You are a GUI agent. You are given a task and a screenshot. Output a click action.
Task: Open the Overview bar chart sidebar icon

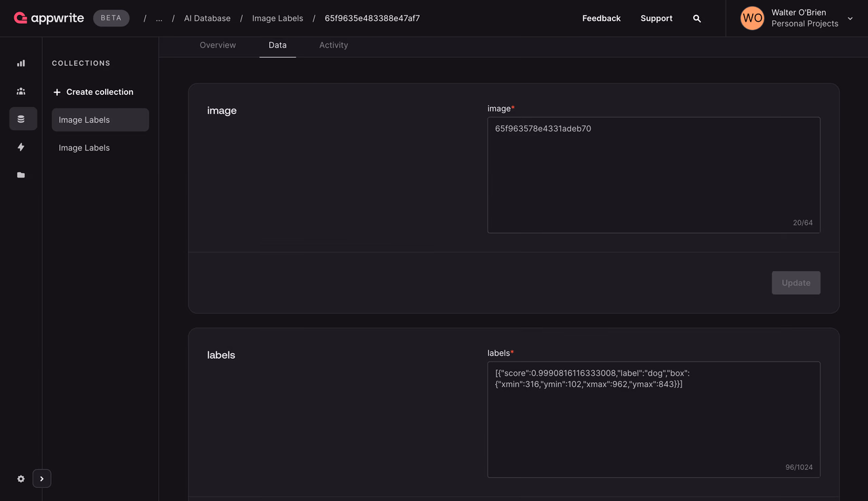[21, 63]
